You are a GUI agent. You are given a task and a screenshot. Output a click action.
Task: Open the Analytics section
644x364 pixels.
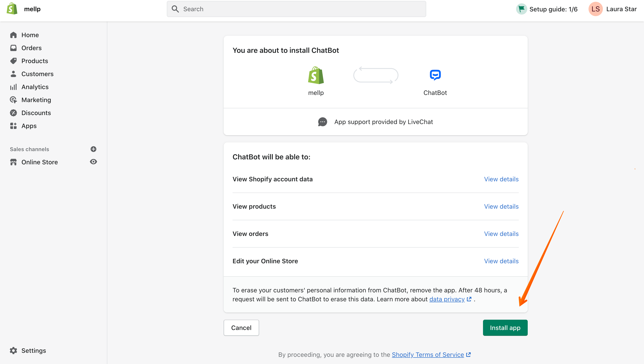coord(35,87)
